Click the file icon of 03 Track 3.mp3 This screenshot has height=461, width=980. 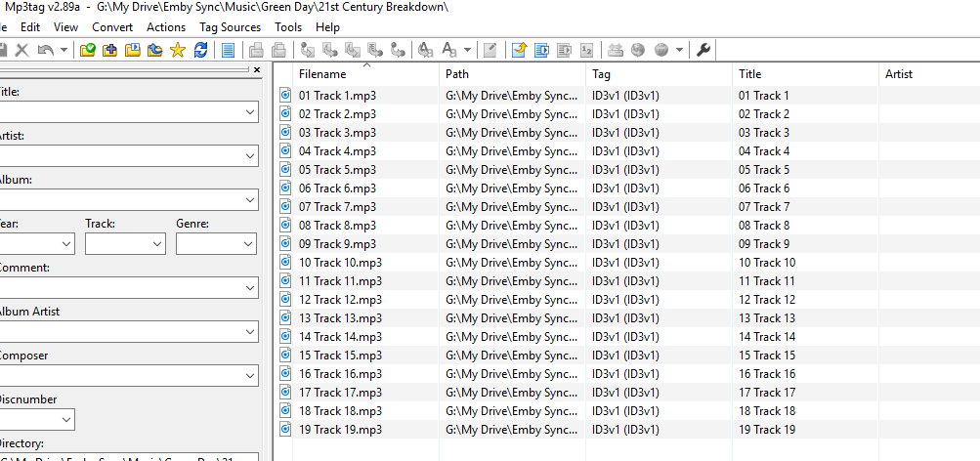tap(285, 132)
